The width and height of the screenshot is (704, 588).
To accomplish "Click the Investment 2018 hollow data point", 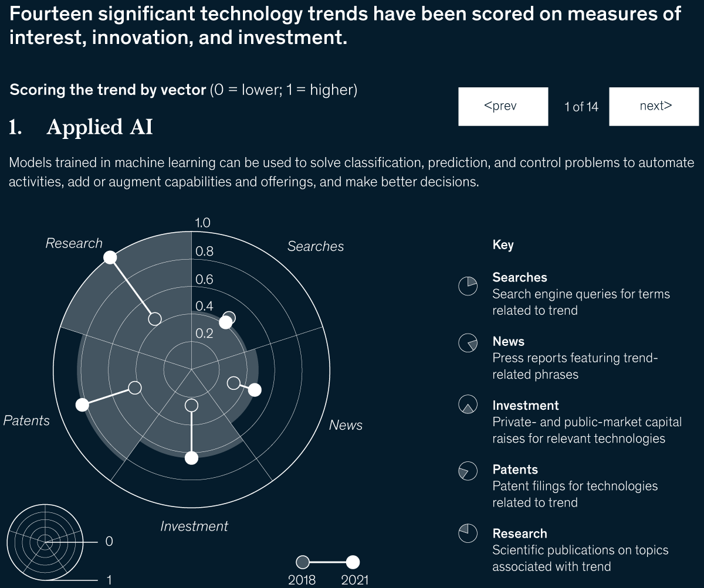I will click(191, 406).
